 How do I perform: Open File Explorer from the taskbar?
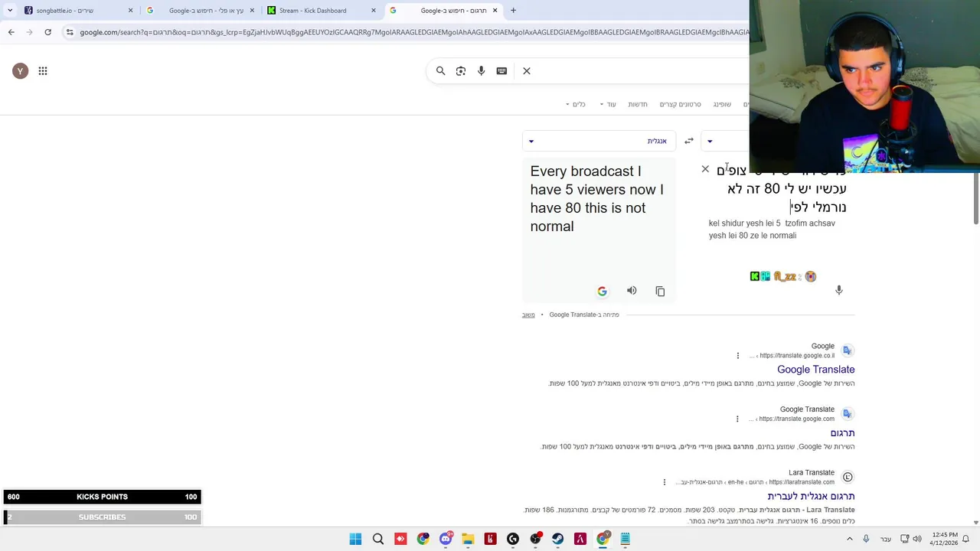coord(468,539)
